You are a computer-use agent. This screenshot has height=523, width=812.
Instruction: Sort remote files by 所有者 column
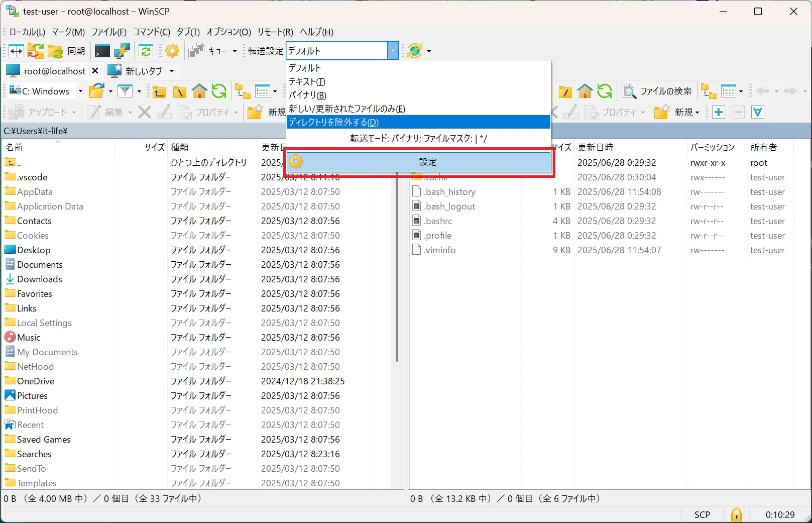pyautogui.click(x=770, y=147)
